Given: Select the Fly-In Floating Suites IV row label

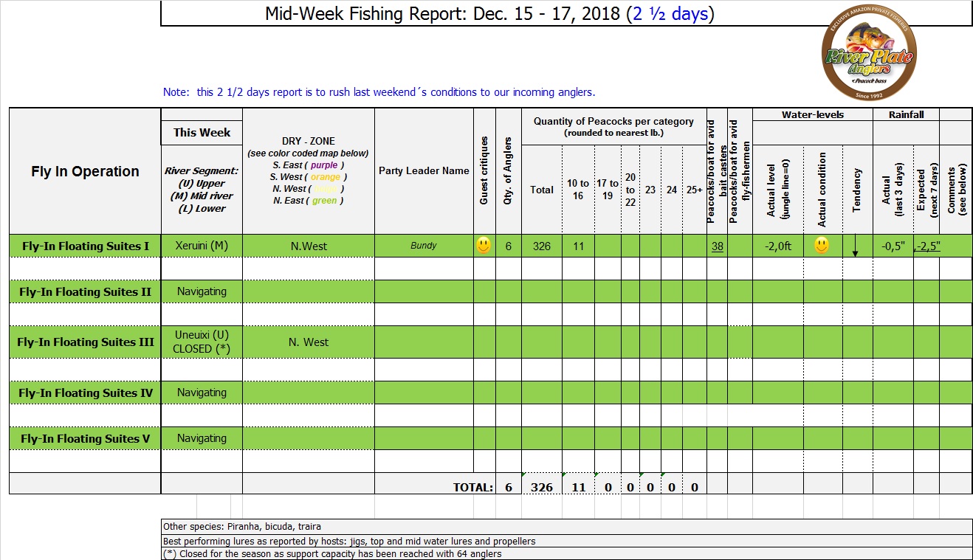Looking at the screenshot, I should (x=85, y=393).
